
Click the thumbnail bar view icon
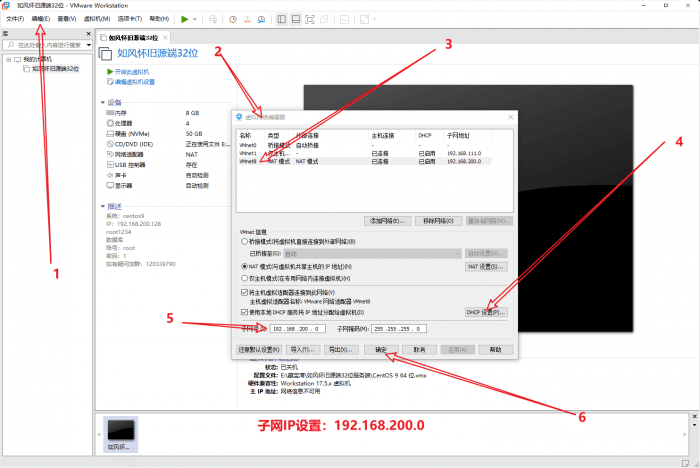(297, 19)
